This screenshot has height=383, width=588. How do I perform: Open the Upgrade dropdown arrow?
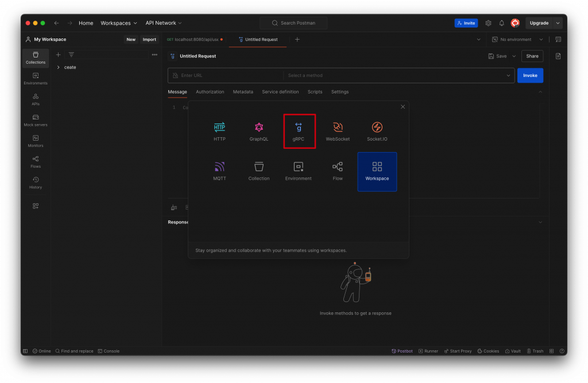pyautogui.click(x=558, y=23)
